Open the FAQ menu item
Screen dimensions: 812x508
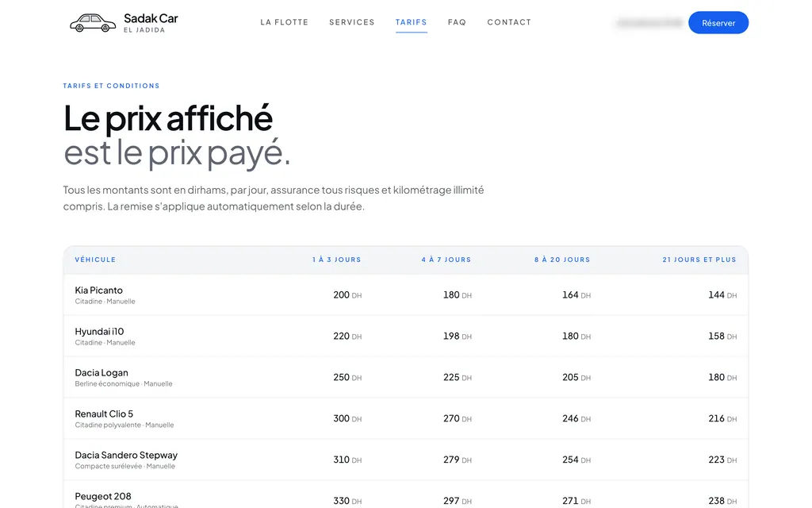[x=457, y=22]
